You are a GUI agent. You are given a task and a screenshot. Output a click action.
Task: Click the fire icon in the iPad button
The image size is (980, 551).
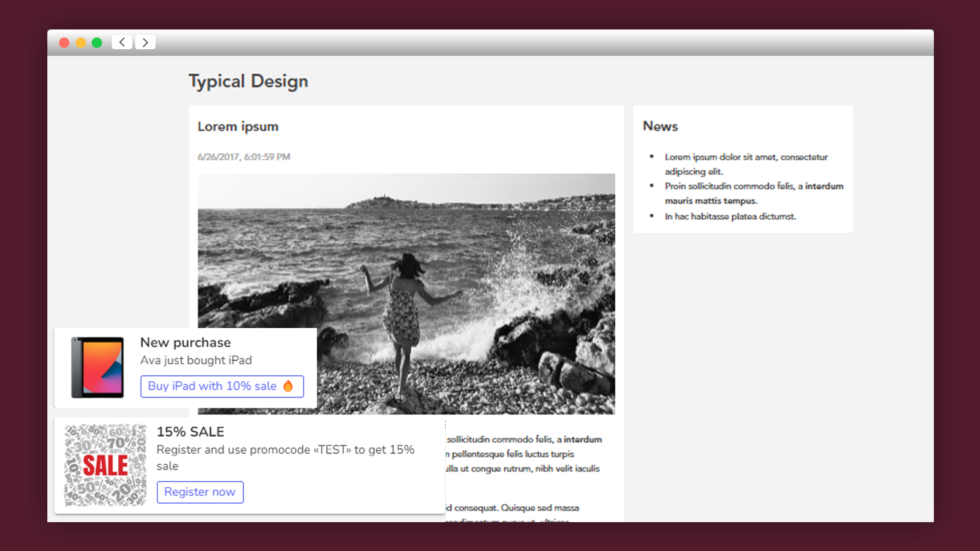(x=288, y=386)
